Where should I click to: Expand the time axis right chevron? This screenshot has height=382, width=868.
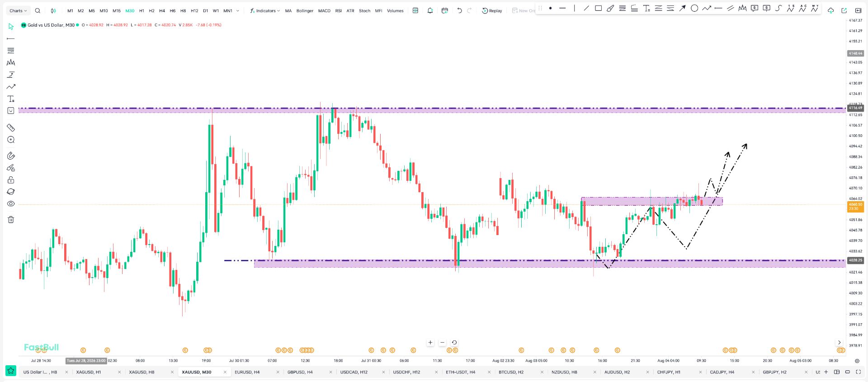pyautogui.click(x=839, y=343)
